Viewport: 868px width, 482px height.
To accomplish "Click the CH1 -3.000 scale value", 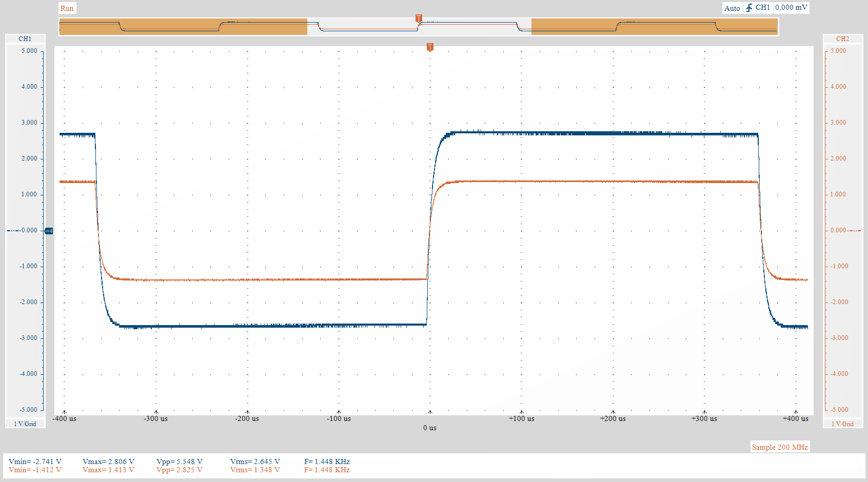I will pyautogui.click(x=28, y=338).
